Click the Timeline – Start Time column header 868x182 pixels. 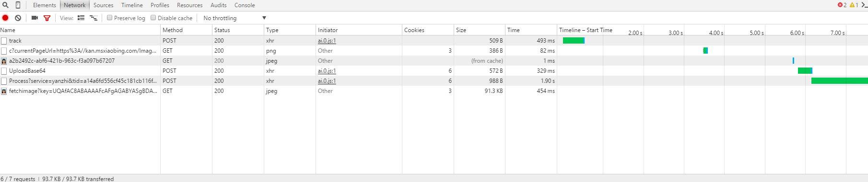(586, 30)
